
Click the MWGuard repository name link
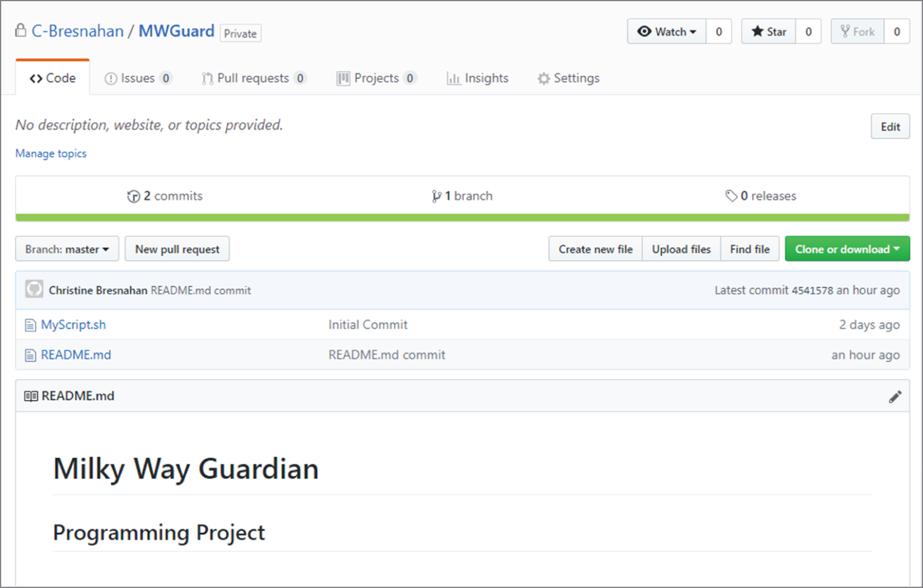point(176,31)
